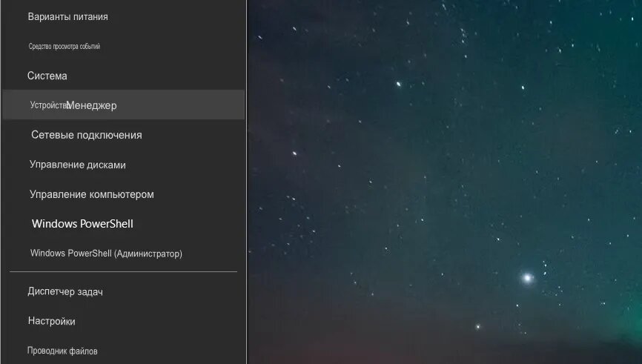Open Варианты питания from the menu
This screenshot has height=364, width=642.
123,17
